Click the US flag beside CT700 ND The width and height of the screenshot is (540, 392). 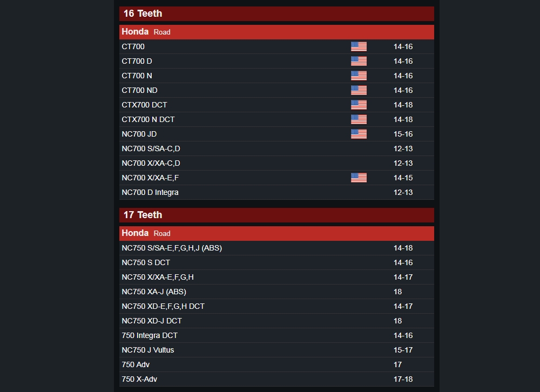(359, 90)
